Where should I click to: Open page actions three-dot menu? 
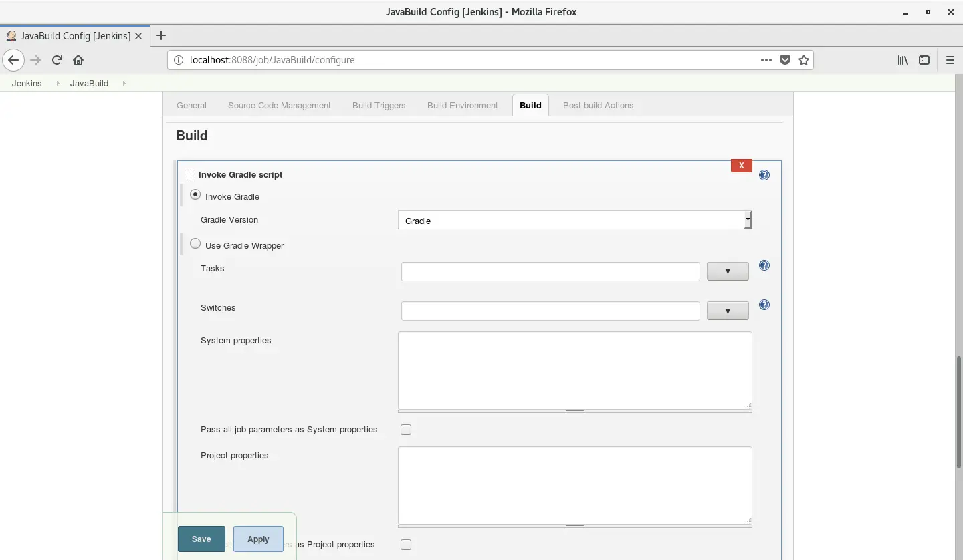pos(766,60)
